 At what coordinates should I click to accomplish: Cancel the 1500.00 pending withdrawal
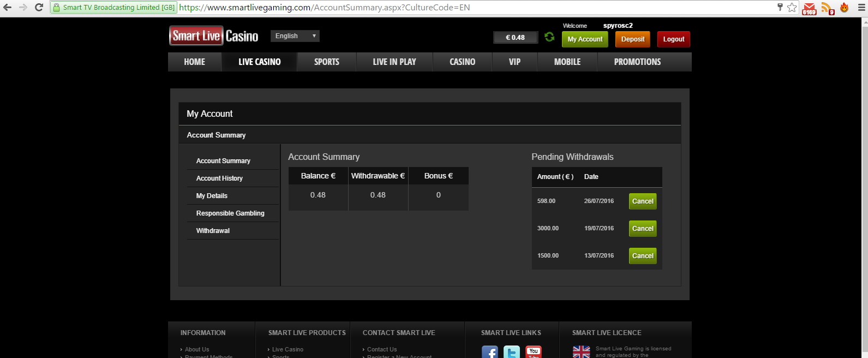[643, 256]
